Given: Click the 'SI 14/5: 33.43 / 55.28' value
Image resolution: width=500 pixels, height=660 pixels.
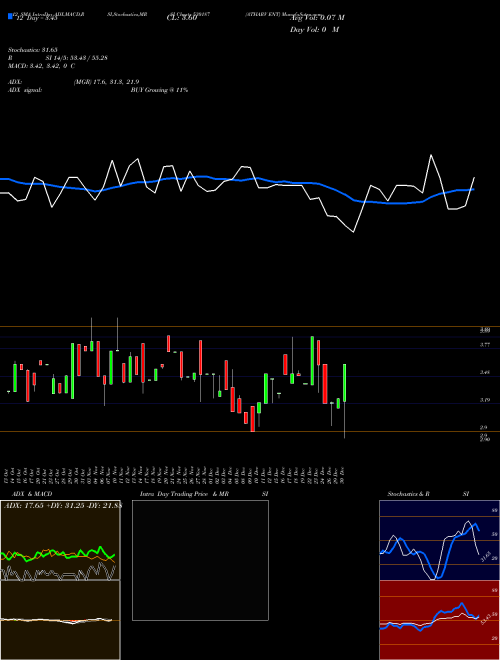Looking at the screenshot, I should point(77,58).
